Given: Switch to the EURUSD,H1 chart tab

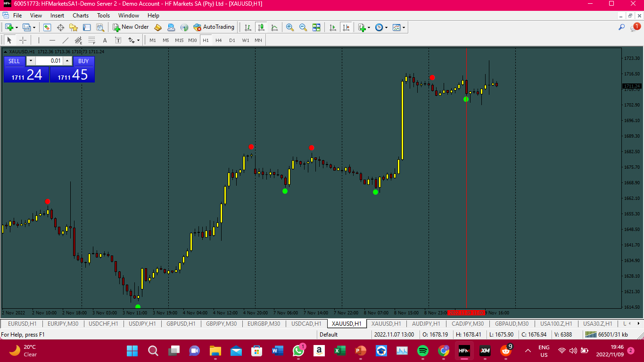Looking at the screenshot, I should tap(22, 324).
